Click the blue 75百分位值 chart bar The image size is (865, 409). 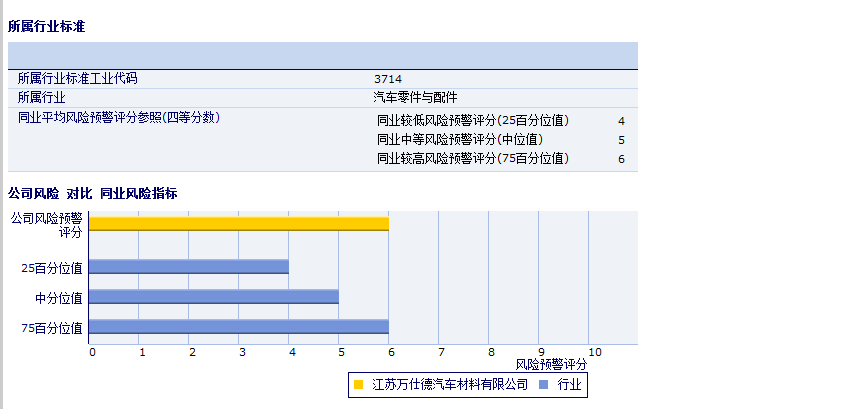pos(238,327)
